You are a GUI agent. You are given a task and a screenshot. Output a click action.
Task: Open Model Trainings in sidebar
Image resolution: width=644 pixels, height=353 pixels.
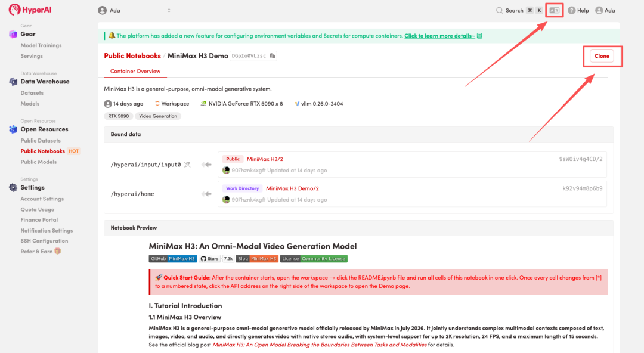pyautogui.click(x=41, y=45)
